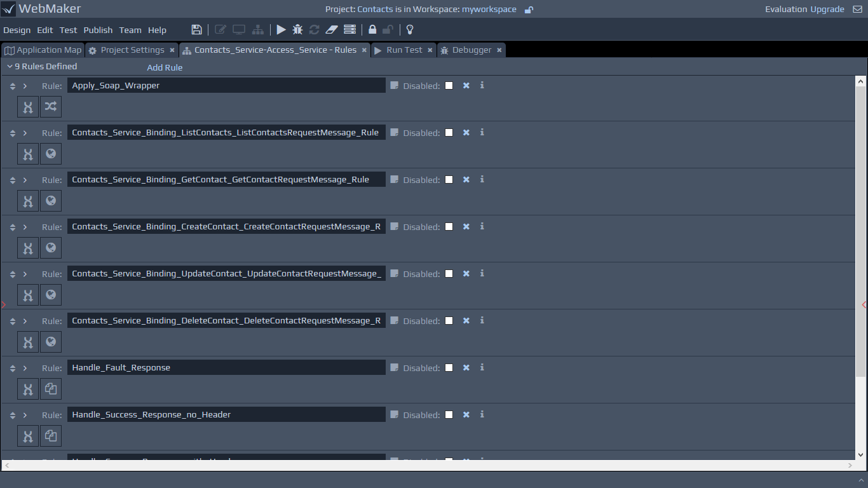Click the lightbulb hints icon

coord(410,30)
